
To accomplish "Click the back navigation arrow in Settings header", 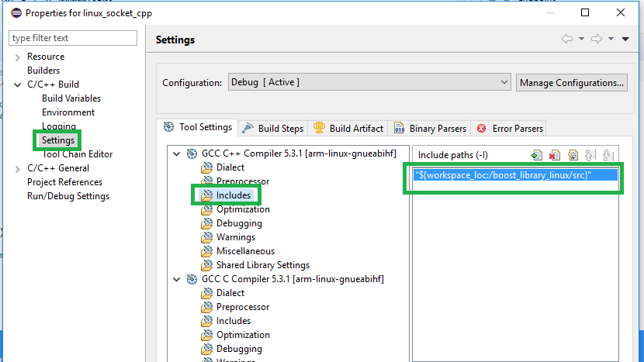I will 567,39.
